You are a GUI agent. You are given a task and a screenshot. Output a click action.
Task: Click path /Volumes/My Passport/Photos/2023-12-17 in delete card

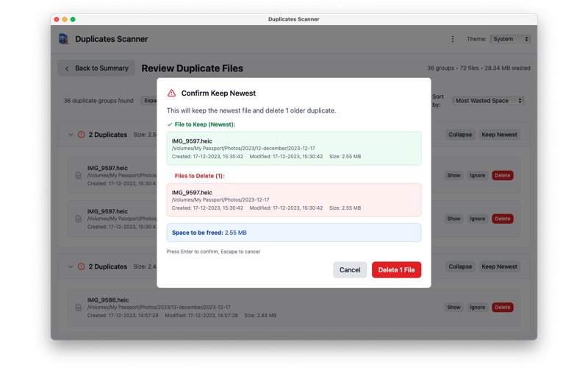[x=220, y=199]
